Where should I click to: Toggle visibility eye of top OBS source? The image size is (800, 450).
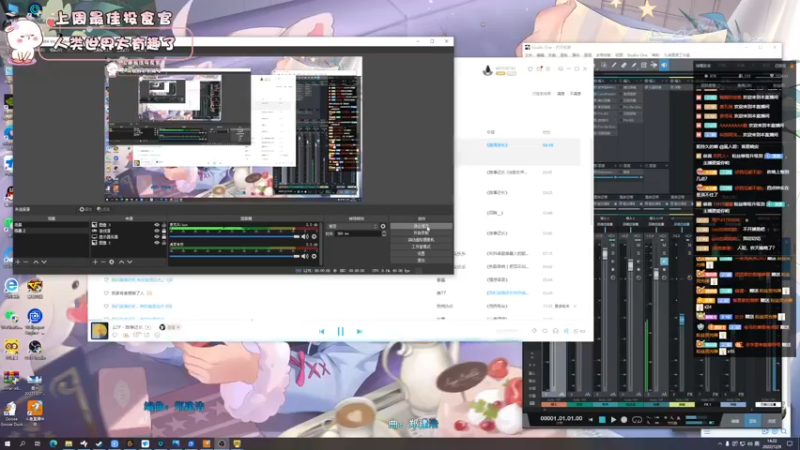(x=157, y=225)
